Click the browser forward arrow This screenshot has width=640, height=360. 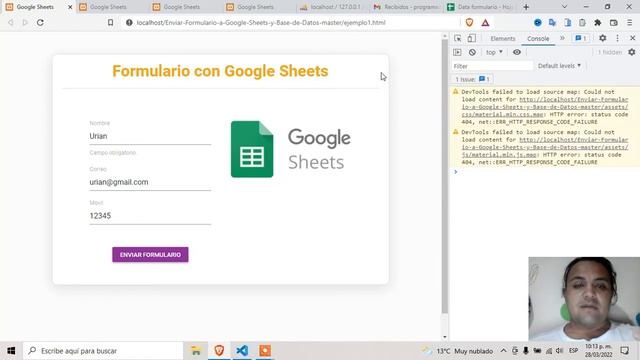point(25,22)
